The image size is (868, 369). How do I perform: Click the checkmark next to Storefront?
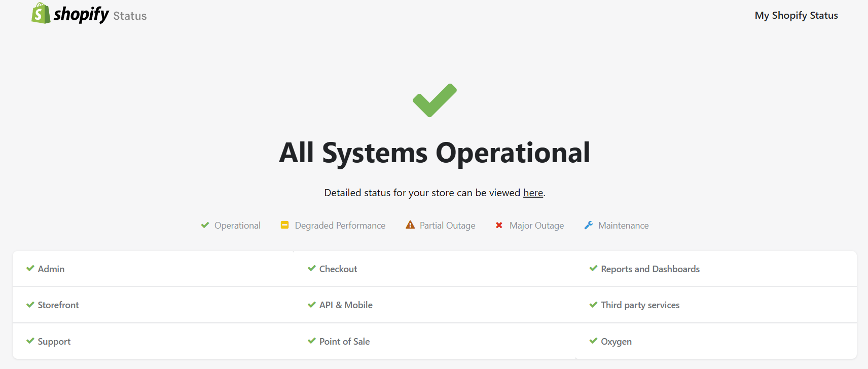pos(30,305)
